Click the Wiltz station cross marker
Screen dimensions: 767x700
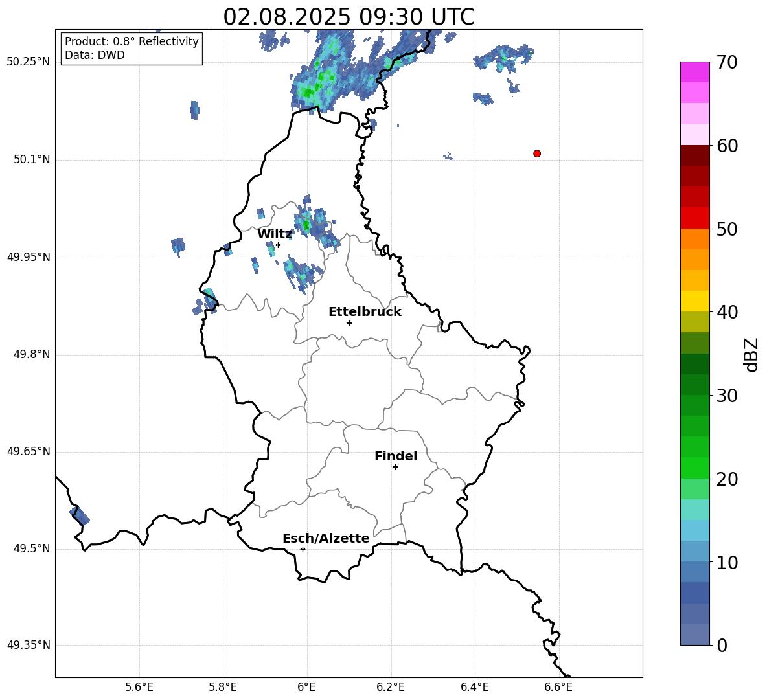click(279, 245)
